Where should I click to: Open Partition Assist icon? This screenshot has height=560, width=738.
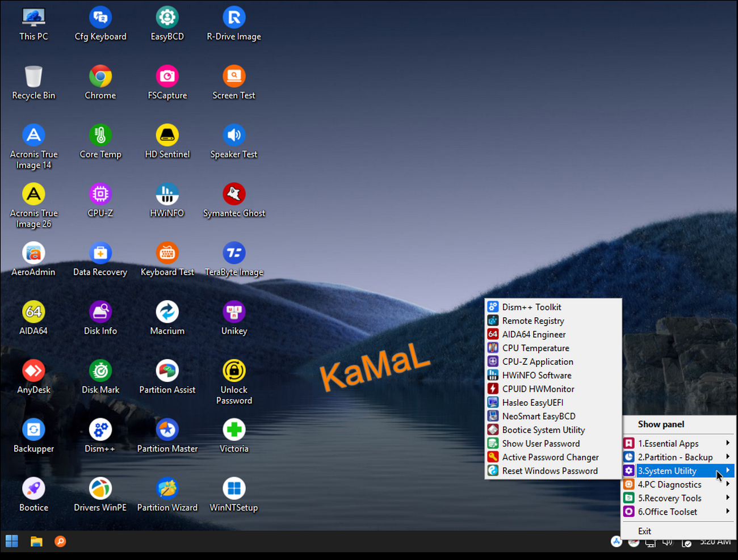click(x=167, y=377)
